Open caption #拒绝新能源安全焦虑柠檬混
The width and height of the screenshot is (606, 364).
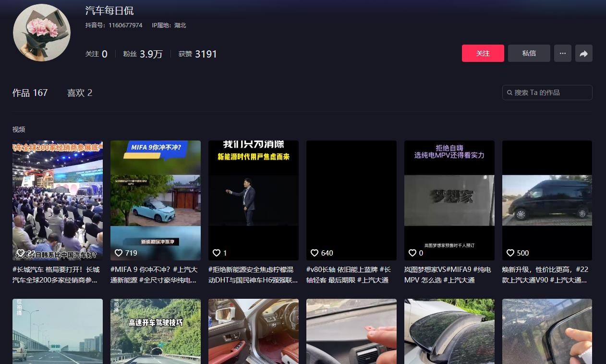click(253, 275)
